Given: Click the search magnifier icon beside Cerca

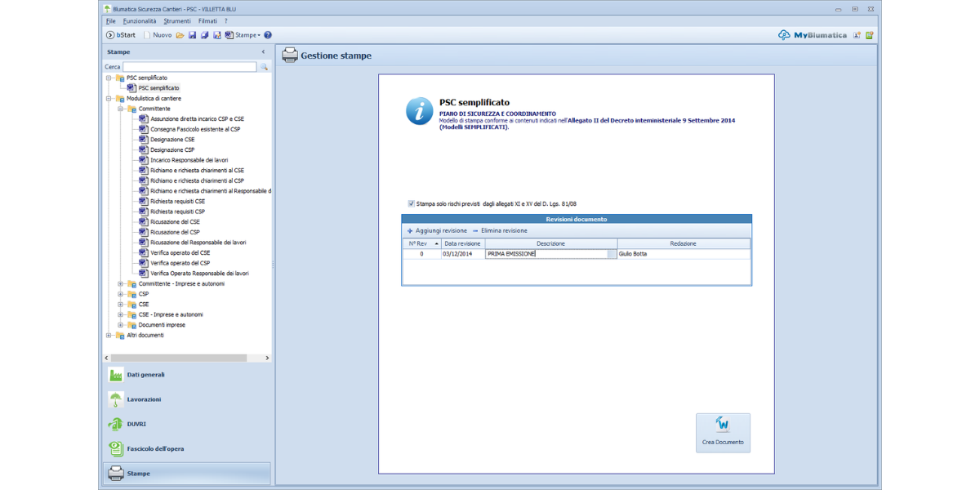Looking at the screenshot, I should pos(264,67).
